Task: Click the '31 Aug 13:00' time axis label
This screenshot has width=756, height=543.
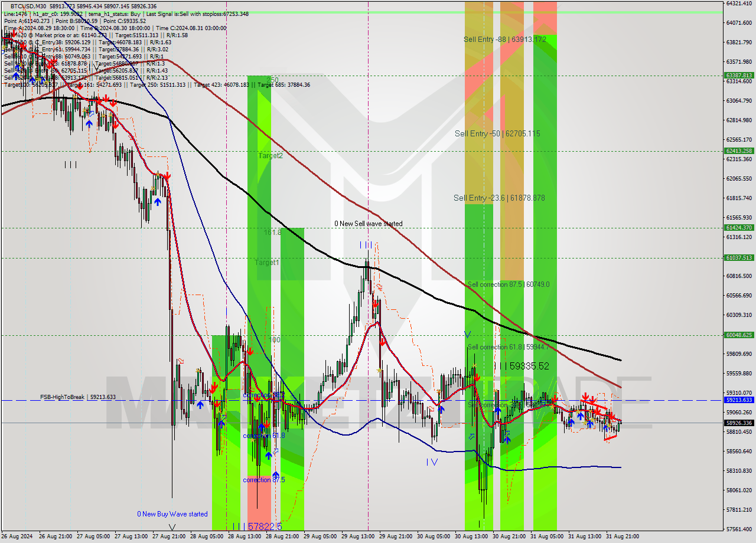Action: (x=585, y=537)
